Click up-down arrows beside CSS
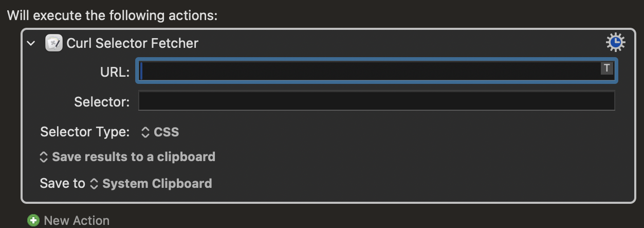This screenshot has height=228, width=644. pyautogui.click(x=145, y=132)
